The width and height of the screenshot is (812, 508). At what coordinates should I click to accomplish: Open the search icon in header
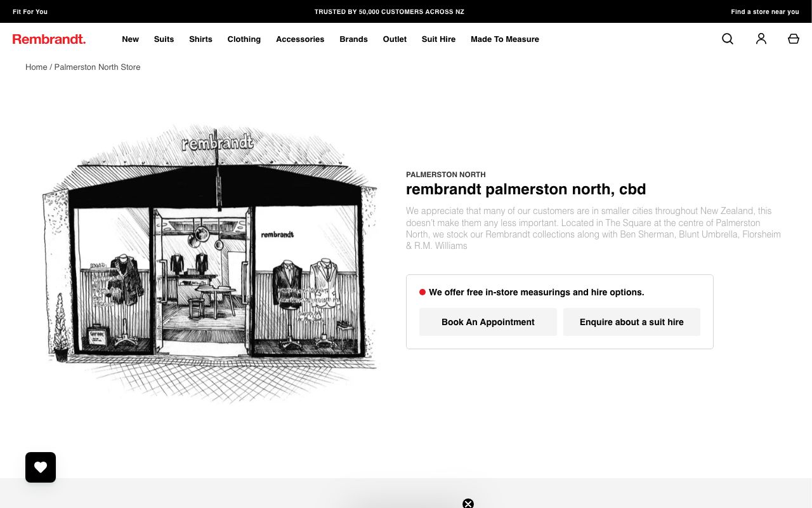(x=728, y=39)
